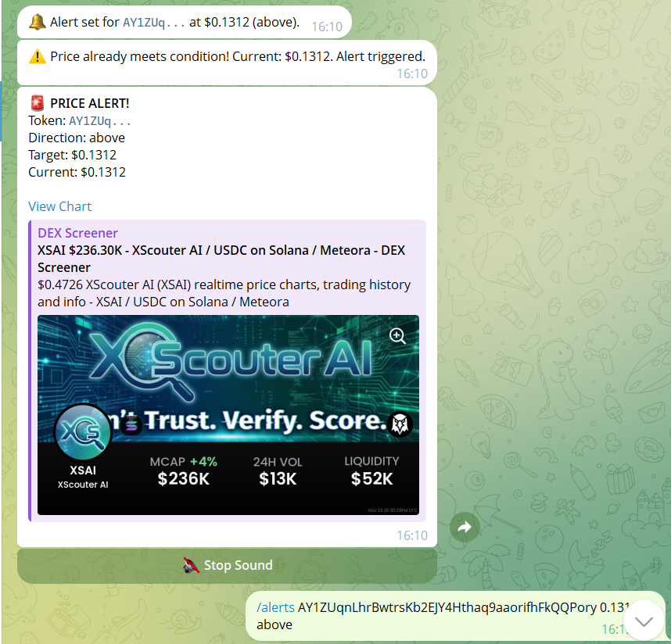
Task: Click the $0.4726 XScouter AI description text
Action: coord(224,293)
